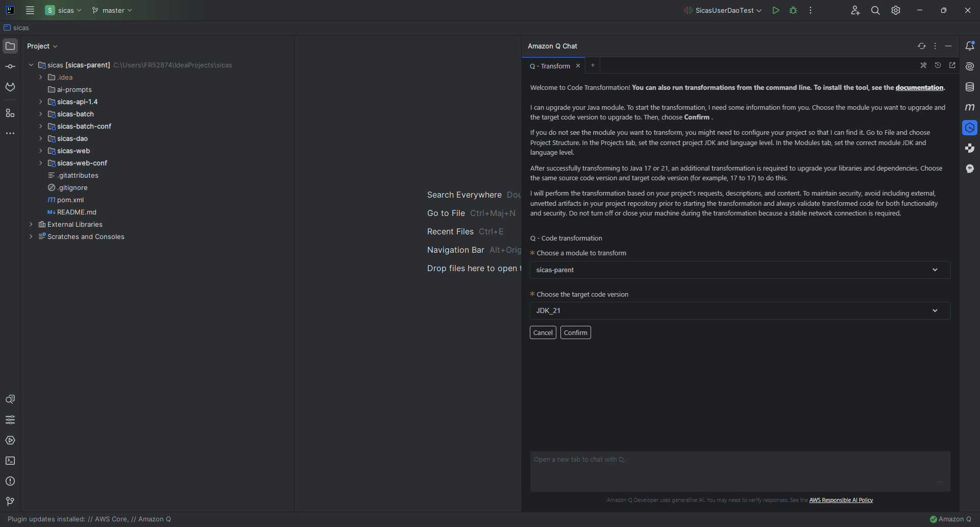Expand the sicas-web-conf module
Screen dimensions: 980x527
pos(41,163)
